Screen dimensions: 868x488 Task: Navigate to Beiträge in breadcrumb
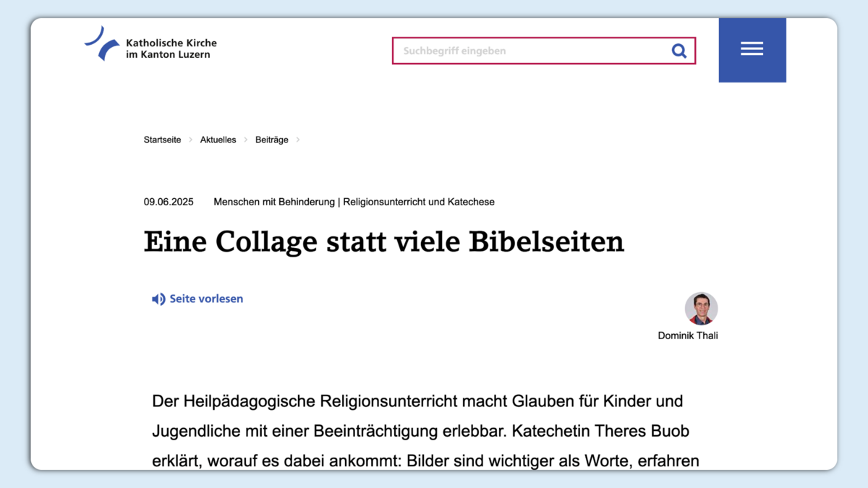click(x=271, y=140)
